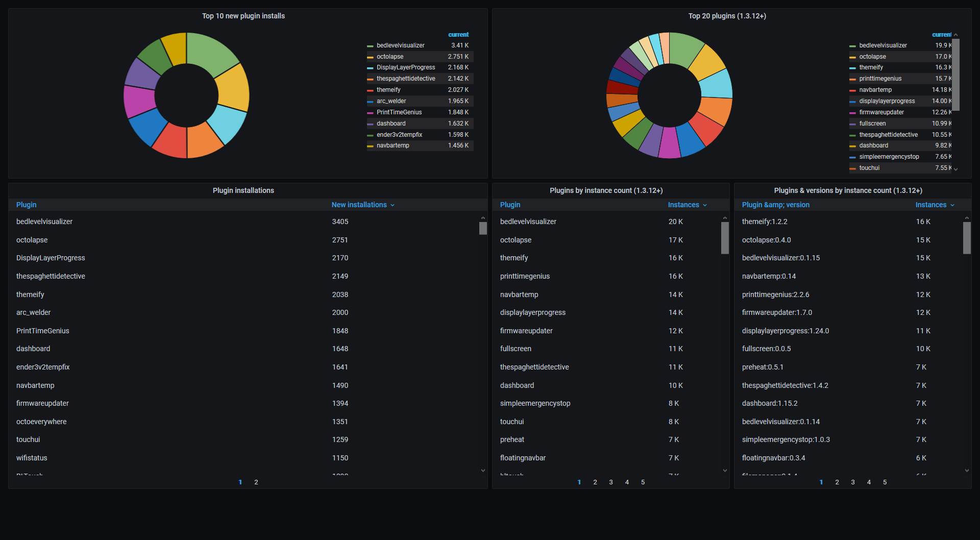Image resolution: width=980 pixels, height=540 pixels.
Task: Click the arc_welder legend swatch
Action: 370,102
